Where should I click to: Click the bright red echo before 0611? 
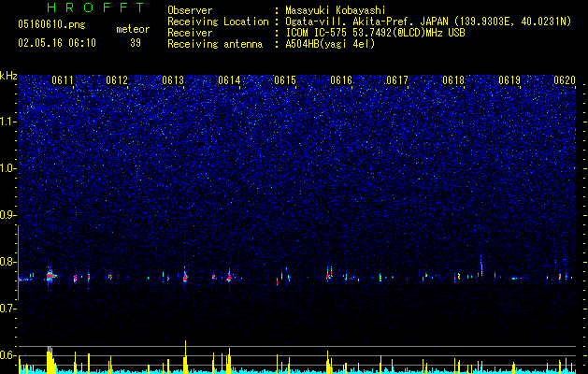pos(50,276)
